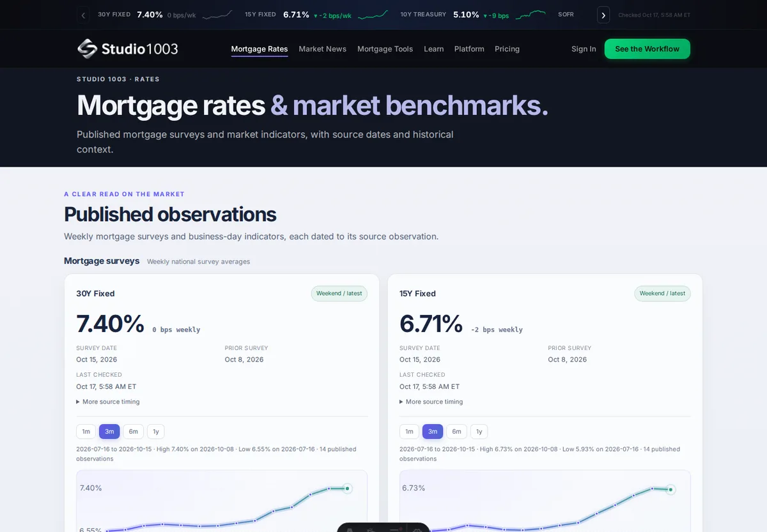767x532 pixels.
Task: Select 6m range on 30Y Fixed card
Action: [134, 432]
